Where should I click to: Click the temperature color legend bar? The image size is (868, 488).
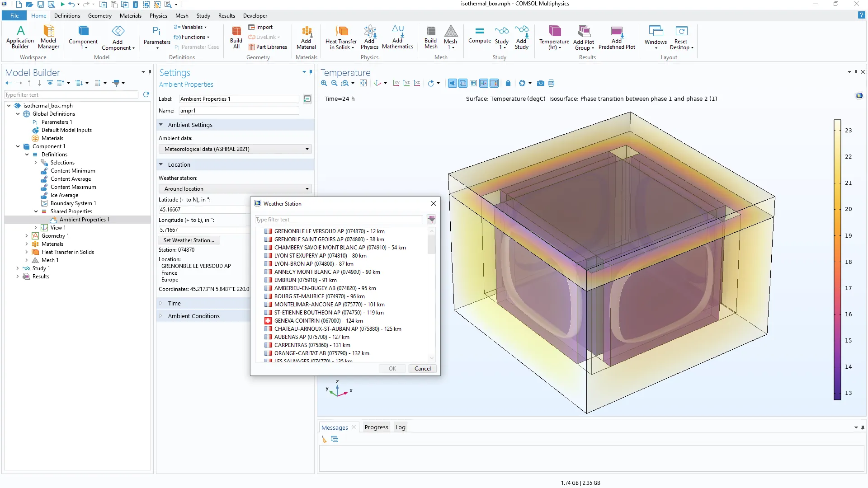(837, 260)
